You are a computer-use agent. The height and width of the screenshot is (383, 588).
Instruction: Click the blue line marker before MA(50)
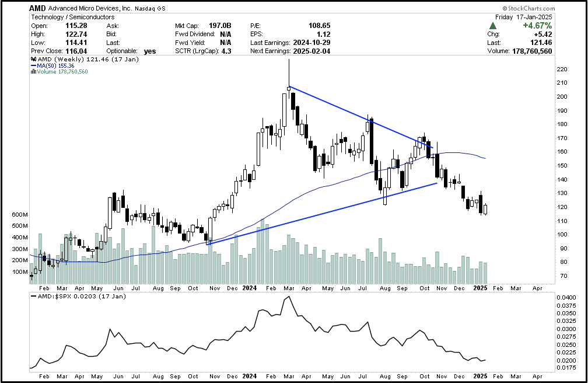(34, 66)
